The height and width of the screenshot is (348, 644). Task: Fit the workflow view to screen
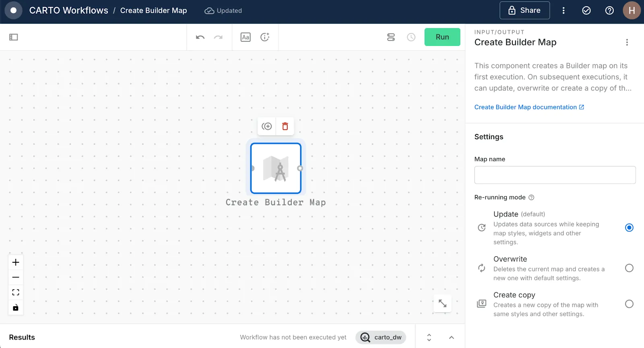[16, 292]
